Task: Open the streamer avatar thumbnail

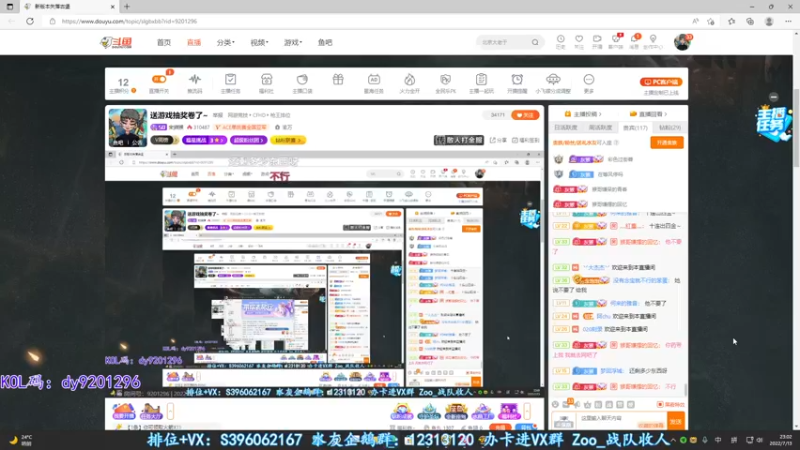Action: pos(128,127)
